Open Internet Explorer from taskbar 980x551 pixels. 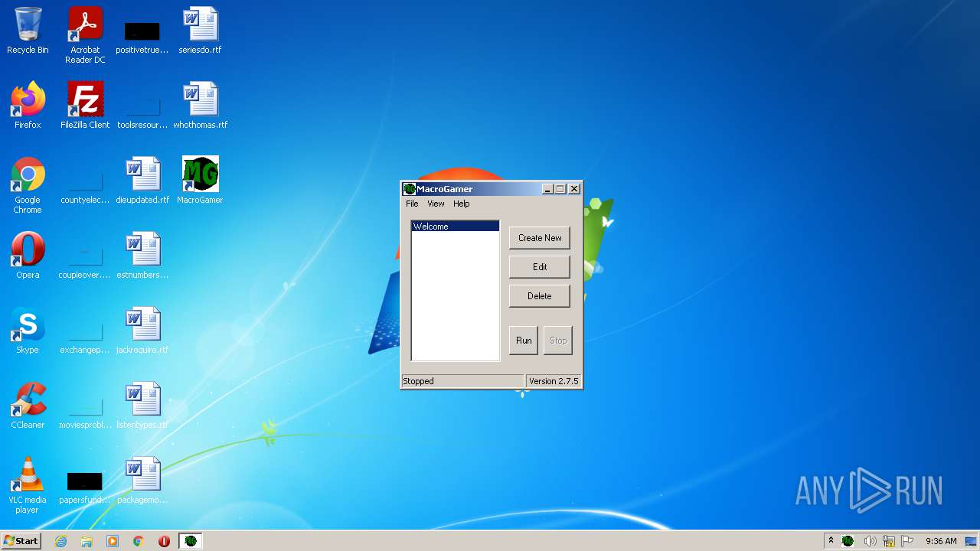[60, 541]
